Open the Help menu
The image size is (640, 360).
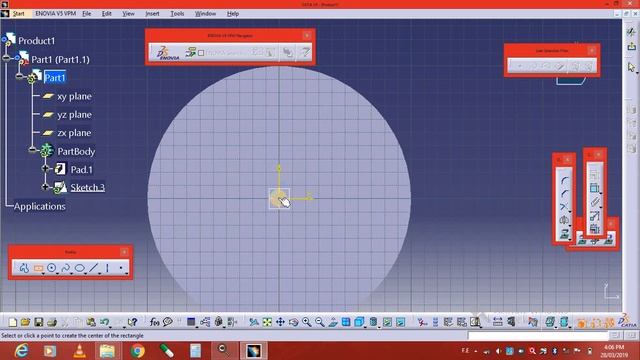233,13
